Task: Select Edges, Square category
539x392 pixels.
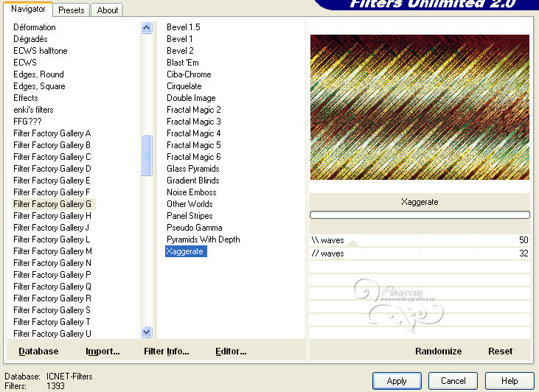Action: tap(39, 86)
